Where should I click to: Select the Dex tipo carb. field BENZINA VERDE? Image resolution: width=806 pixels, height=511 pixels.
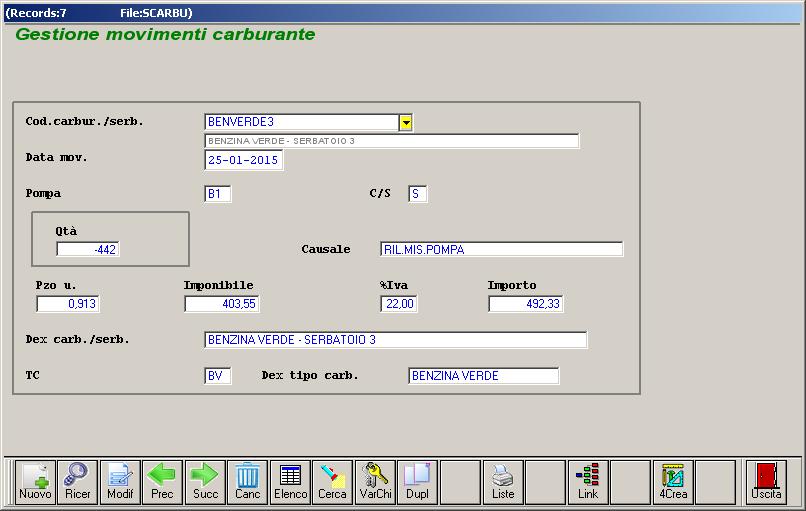tap(484, 376)
